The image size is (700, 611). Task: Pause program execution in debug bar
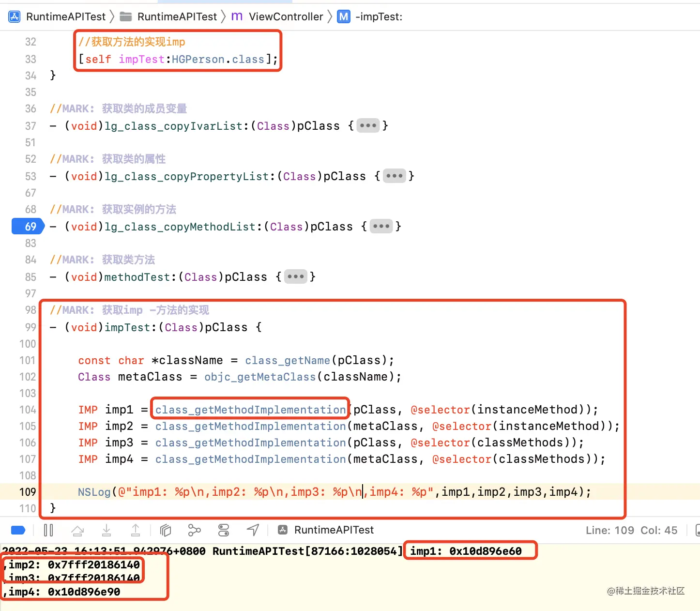coord(48,530)
